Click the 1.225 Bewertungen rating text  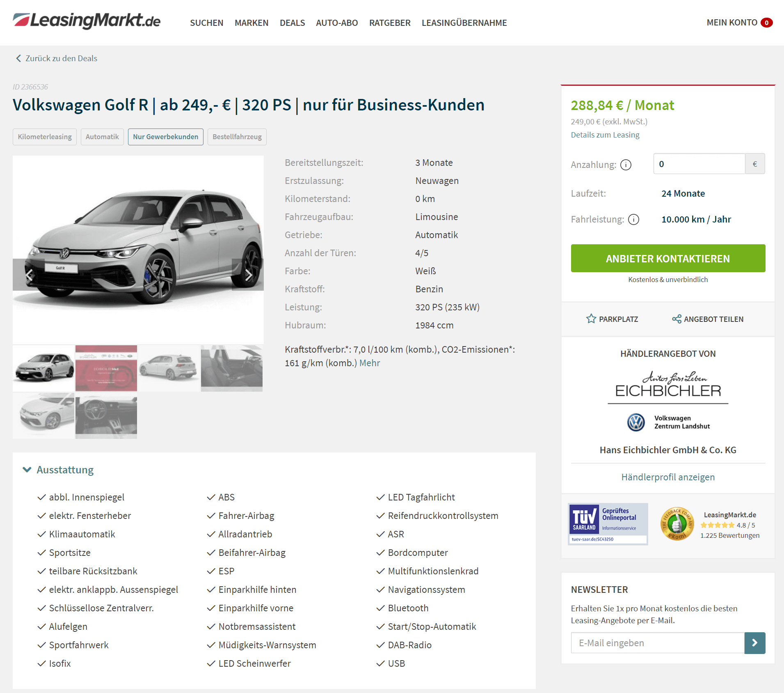click(x=730, y=535)
